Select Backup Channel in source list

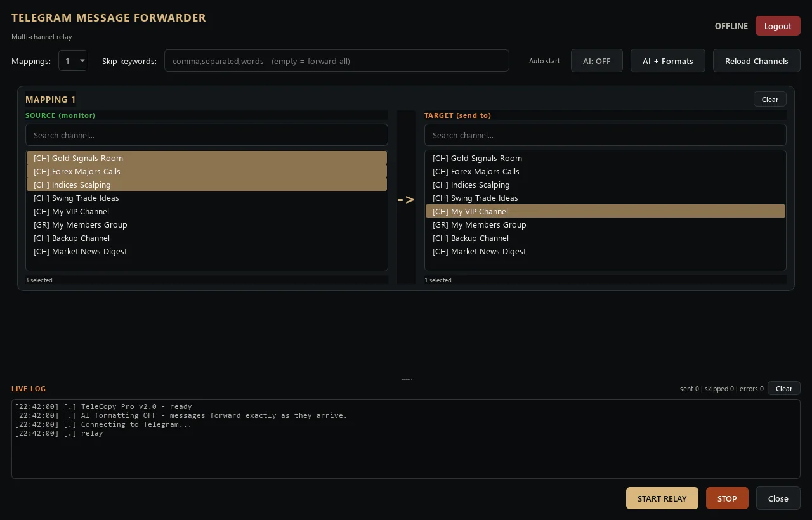pyautogui.click(x=206, y=238)
